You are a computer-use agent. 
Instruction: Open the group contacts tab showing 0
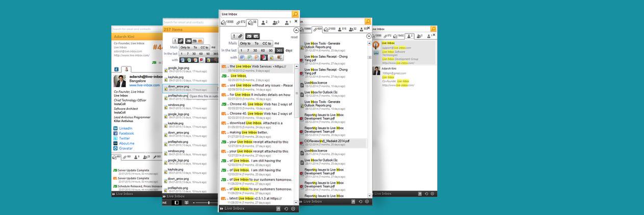(276, 22)
